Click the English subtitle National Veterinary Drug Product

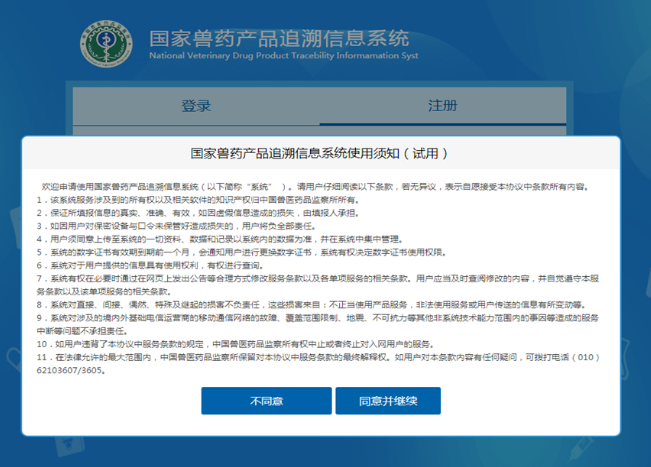pyautogui.click(x=284, y=56)
